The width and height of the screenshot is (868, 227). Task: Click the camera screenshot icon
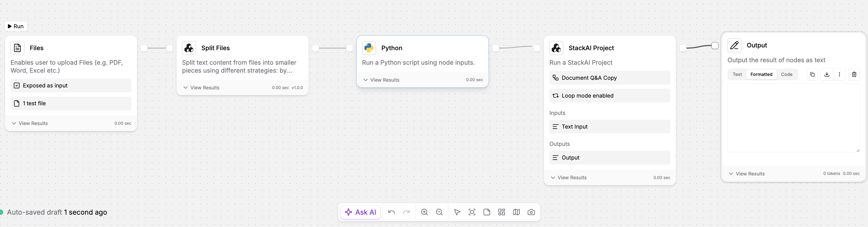click(x=531, y=212)
